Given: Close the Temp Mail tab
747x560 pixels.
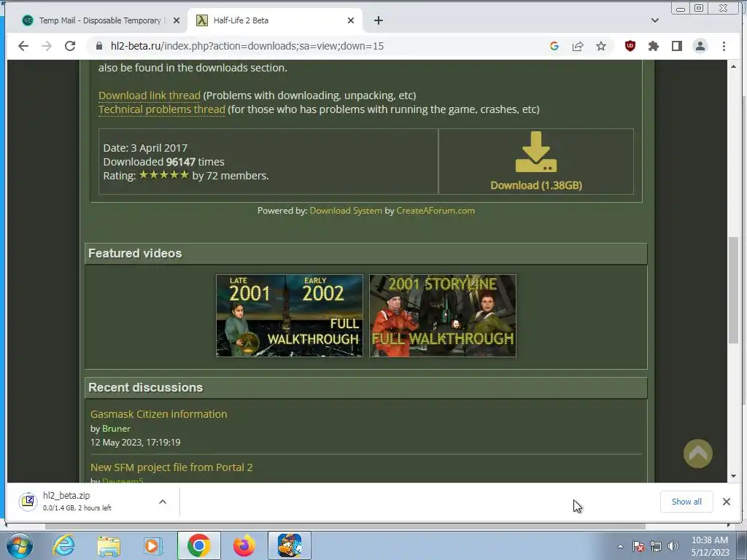Looking at the screenshot, I should coord(177,20).
